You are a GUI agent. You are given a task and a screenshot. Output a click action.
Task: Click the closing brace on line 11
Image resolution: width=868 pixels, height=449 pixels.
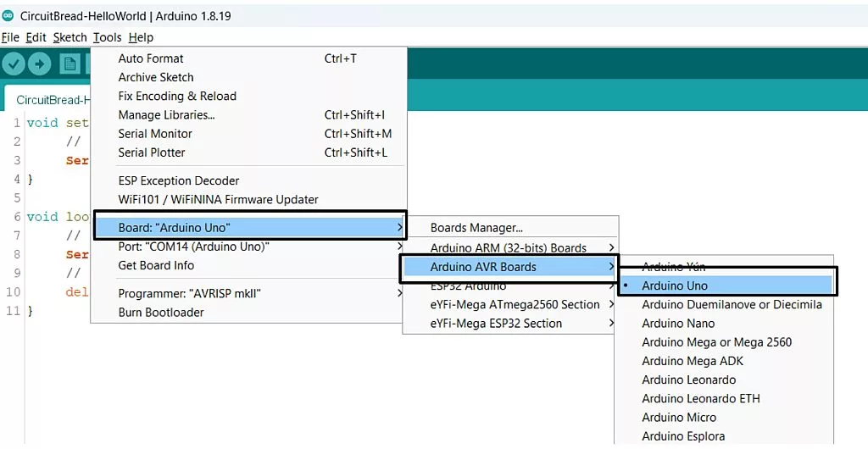[x=30, y=311]
